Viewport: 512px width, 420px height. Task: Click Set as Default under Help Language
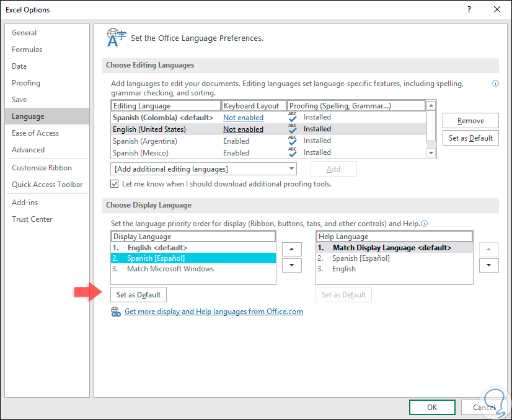coord(343,295)
